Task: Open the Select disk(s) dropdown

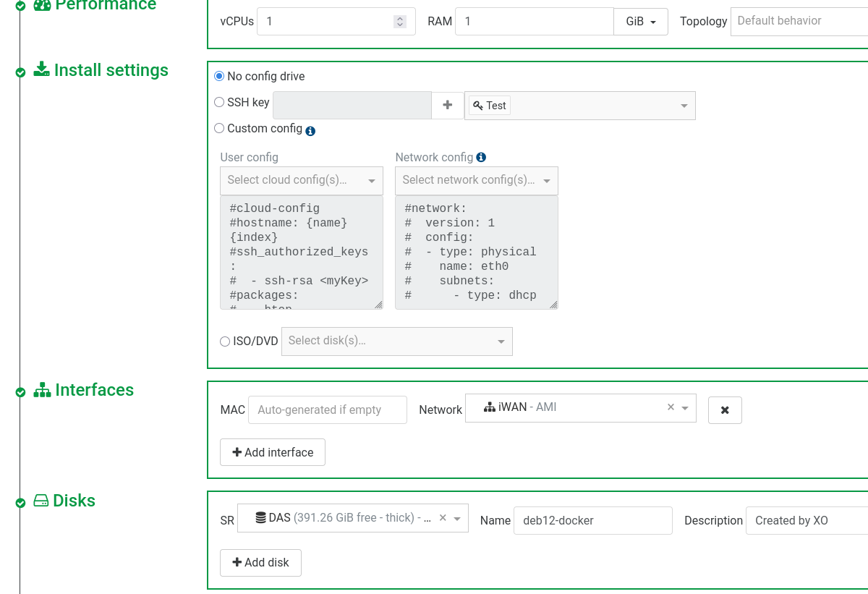Action: tap(396, 341)
